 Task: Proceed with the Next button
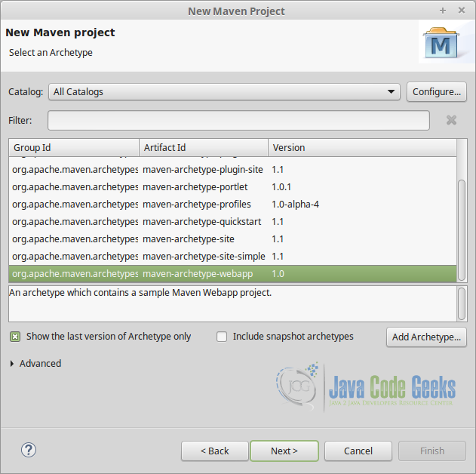[284, 451]
